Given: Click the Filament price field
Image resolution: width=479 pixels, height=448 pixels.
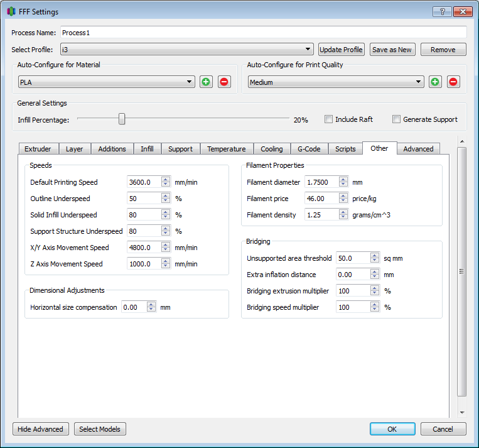Looking at the screenshot, I should tap(321, 199).
